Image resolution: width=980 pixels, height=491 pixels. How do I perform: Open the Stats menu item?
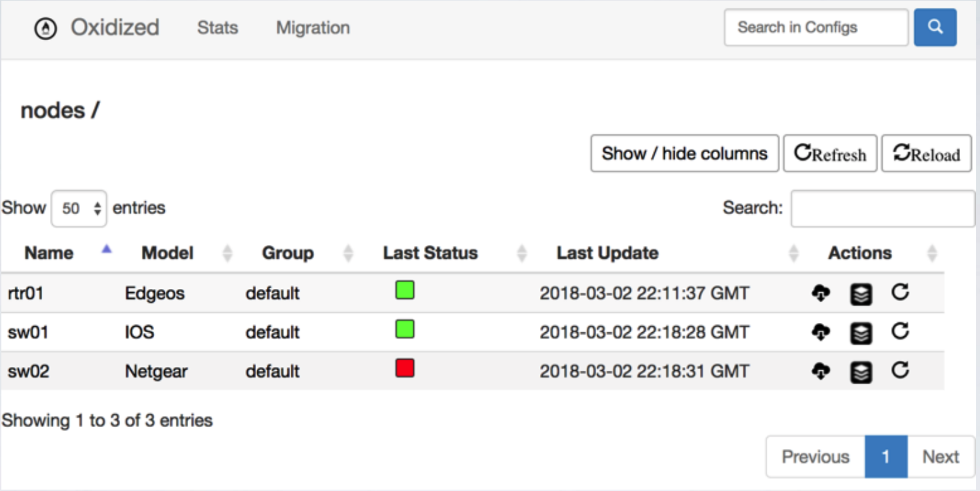click(217, 28)
